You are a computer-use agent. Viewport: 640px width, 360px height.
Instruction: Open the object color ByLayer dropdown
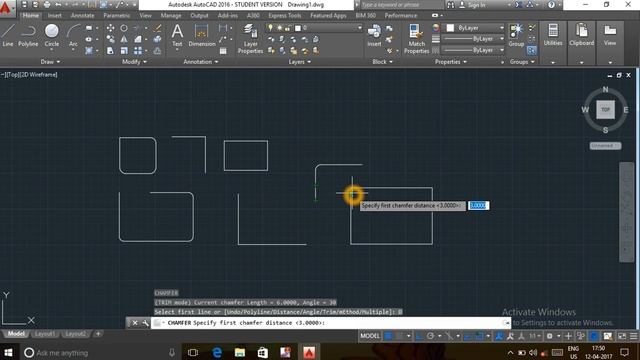point(475,28)
